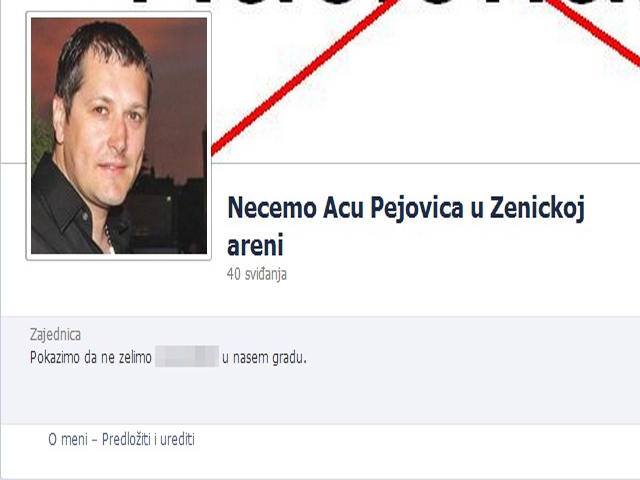Click the black shirt in the profile photo
Viewport: 640px width, 480px height.
65,212
